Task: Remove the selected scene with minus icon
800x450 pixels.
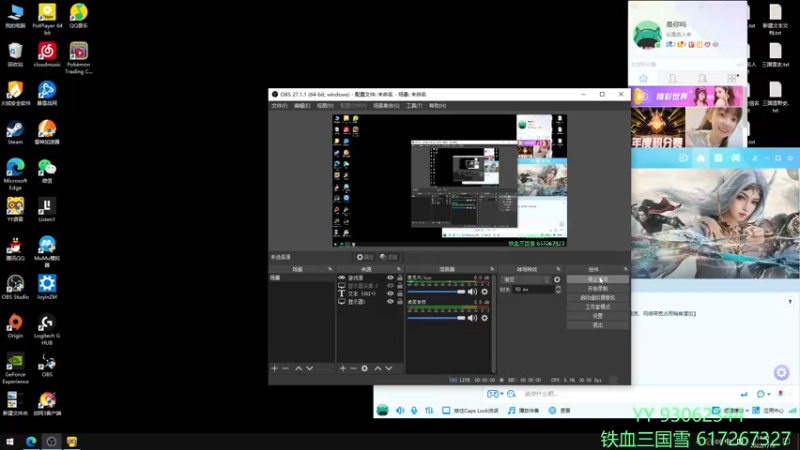Action: click(x=285, y=368)
